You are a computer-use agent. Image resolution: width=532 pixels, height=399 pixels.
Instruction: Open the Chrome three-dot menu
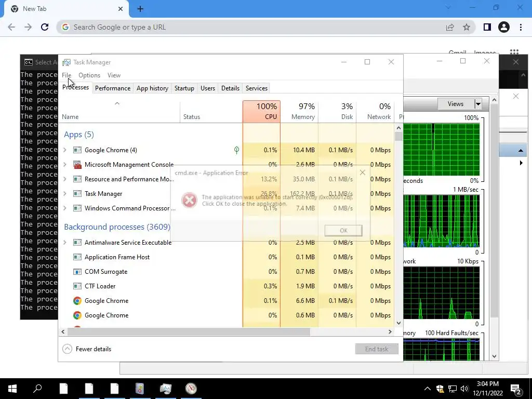pos(521,27)
